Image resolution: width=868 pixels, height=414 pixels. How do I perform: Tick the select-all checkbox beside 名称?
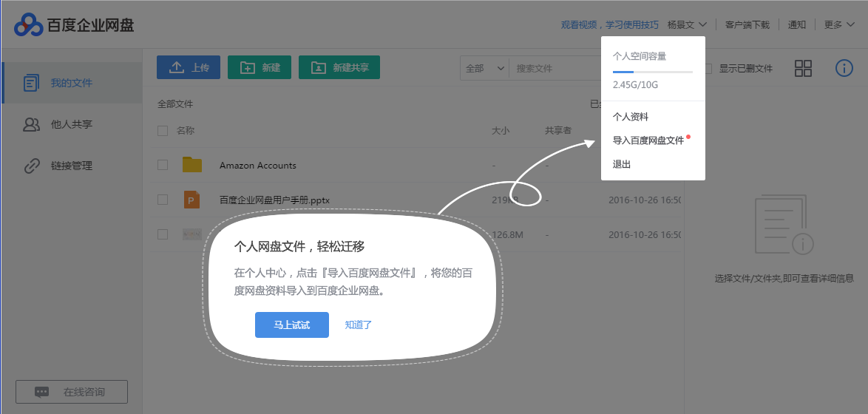click(163, 131)
